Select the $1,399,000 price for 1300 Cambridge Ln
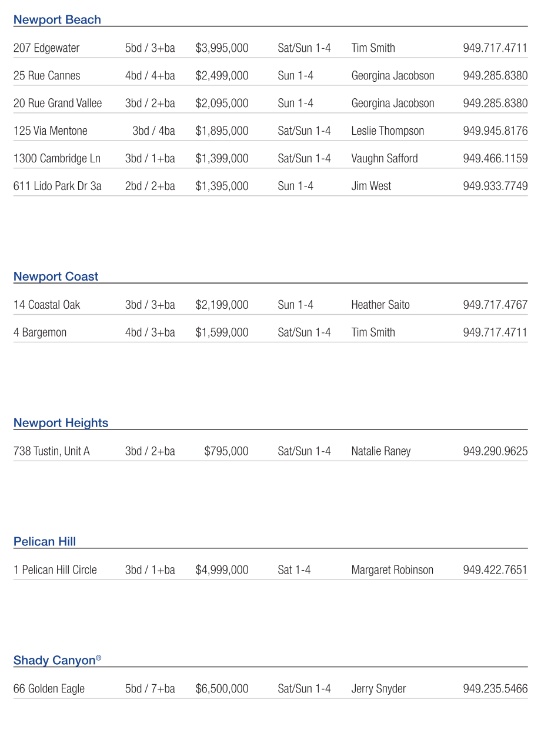The width and height of the screenshot is (541, 756). pyautogui.click(x=222, y=159)
